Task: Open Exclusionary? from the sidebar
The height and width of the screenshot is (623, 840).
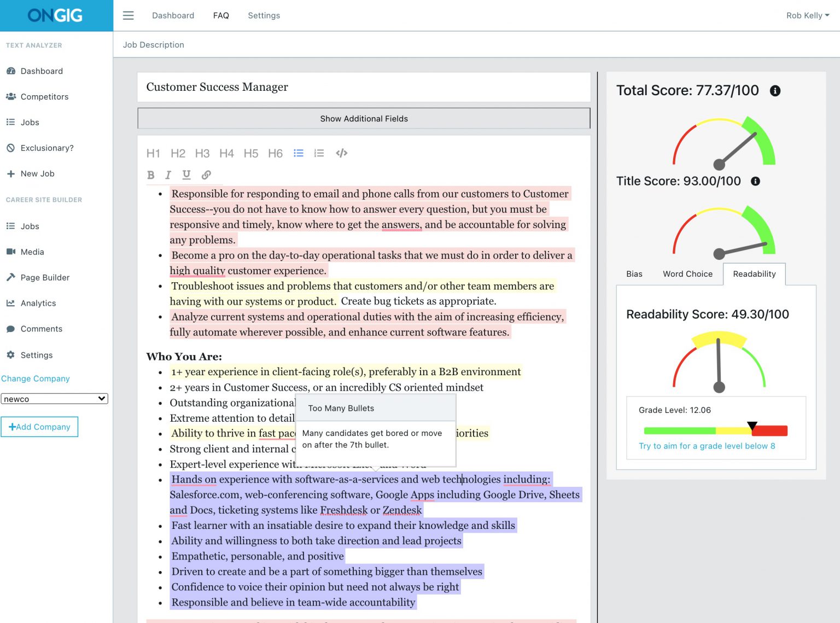Action: click(46, 148)
